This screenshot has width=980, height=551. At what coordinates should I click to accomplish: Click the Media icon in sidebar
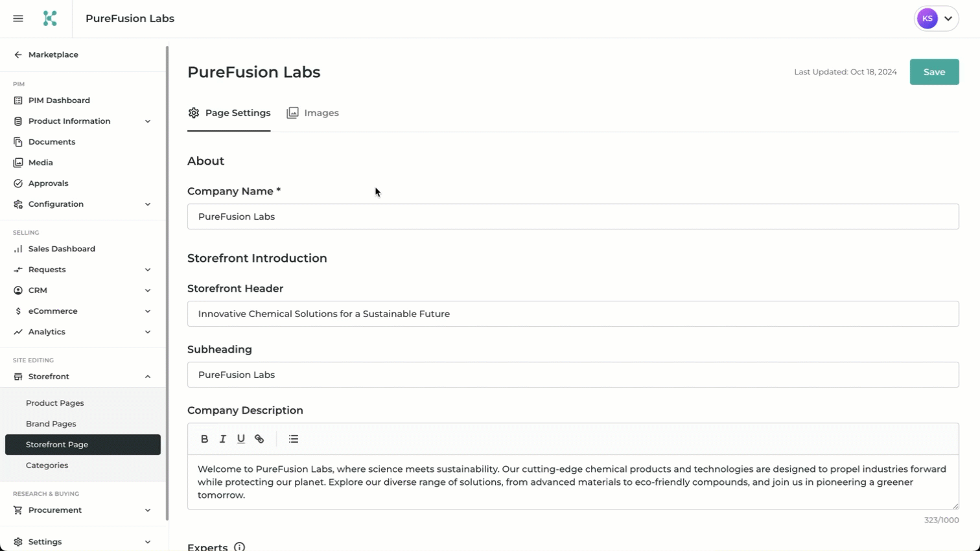[x=18, y=163]
